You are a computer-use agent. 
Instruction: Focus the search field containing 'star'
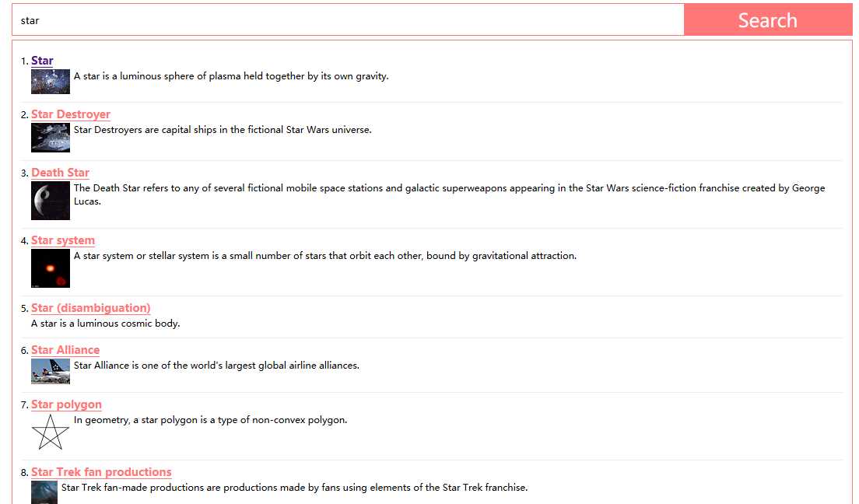click(x=348, y=19)
